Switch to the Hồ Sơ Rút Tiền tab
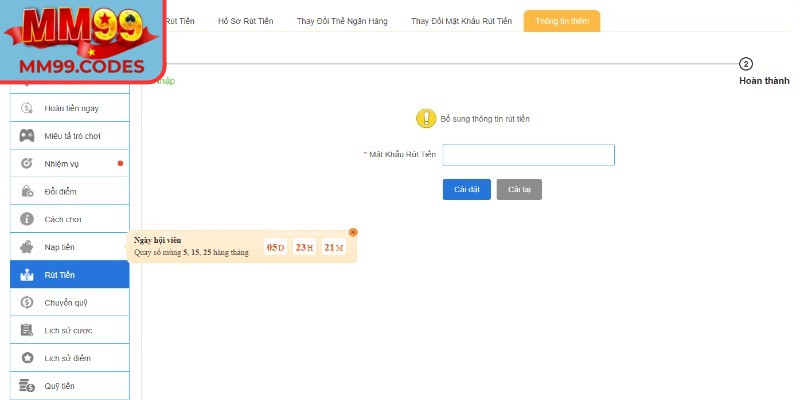The image size is (800, 400). pyautogui.click(x=245, y=21)
